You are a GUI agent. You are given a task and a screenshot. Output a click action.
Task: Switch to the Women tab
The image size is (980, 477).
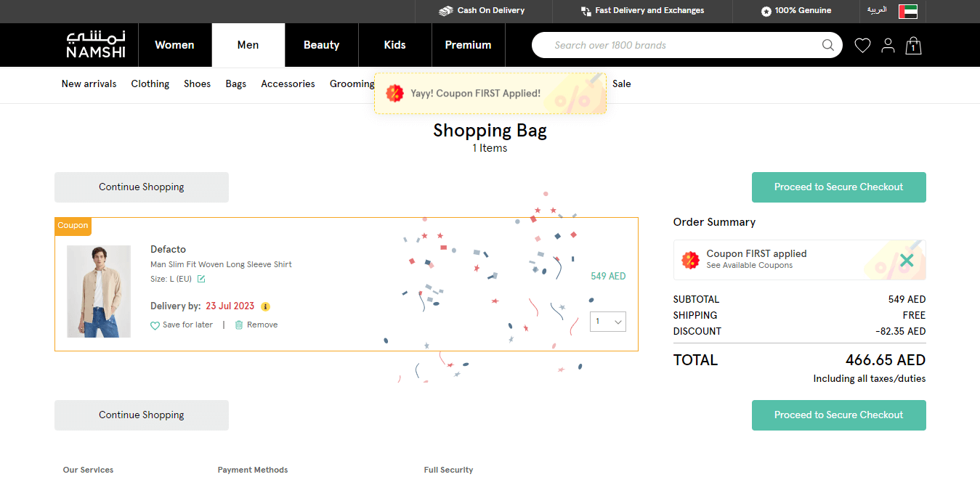point(174,45)
